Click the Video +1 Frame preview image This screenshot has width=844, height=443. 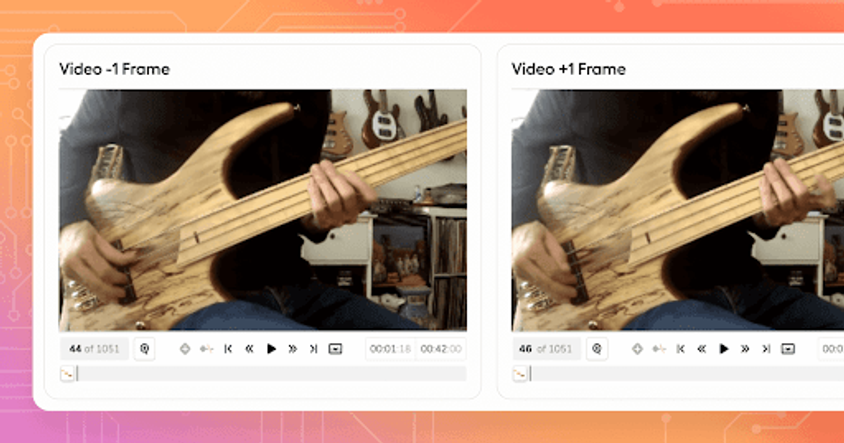point(678,210)
